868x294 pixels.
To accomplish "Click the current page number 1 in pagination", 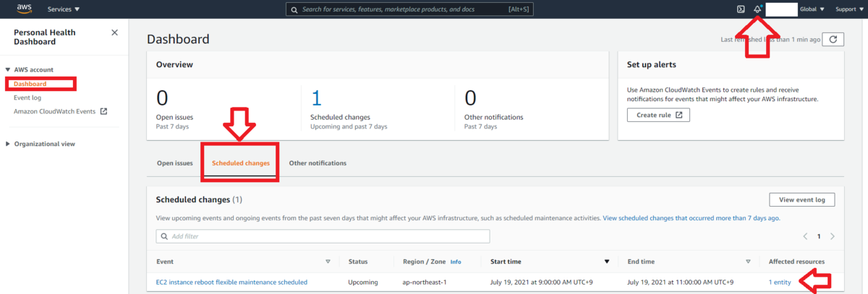I will pyautogui.click(x=819, y=236).
